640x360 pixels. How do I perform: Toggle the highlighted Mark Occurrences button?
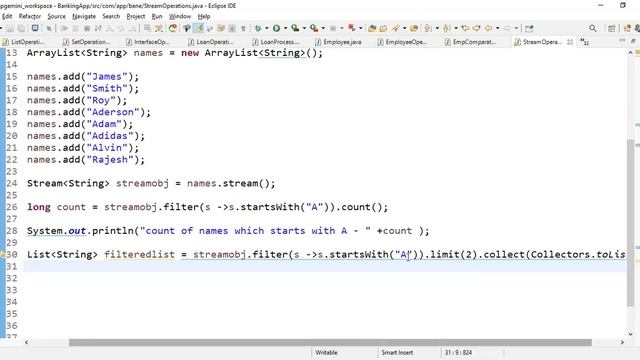(198, 28)
